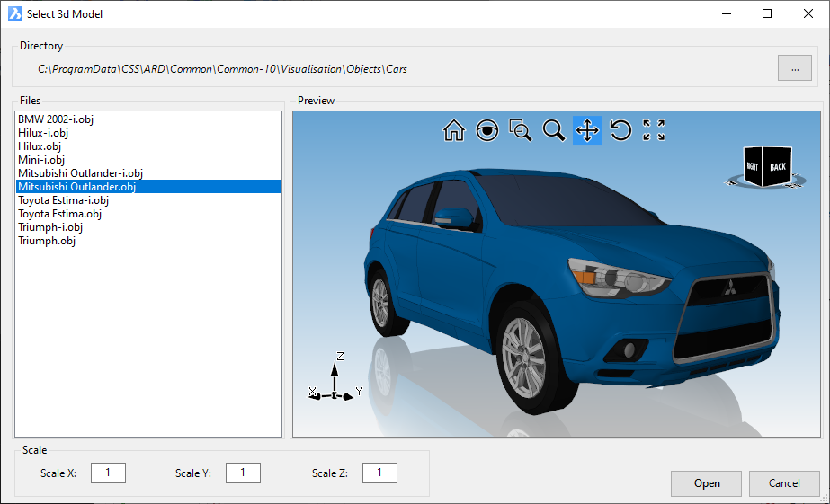830x504 pixels.
Task: Browse for directory with ellipsis button
Action: pyautogui.click(x=795, y=68)
